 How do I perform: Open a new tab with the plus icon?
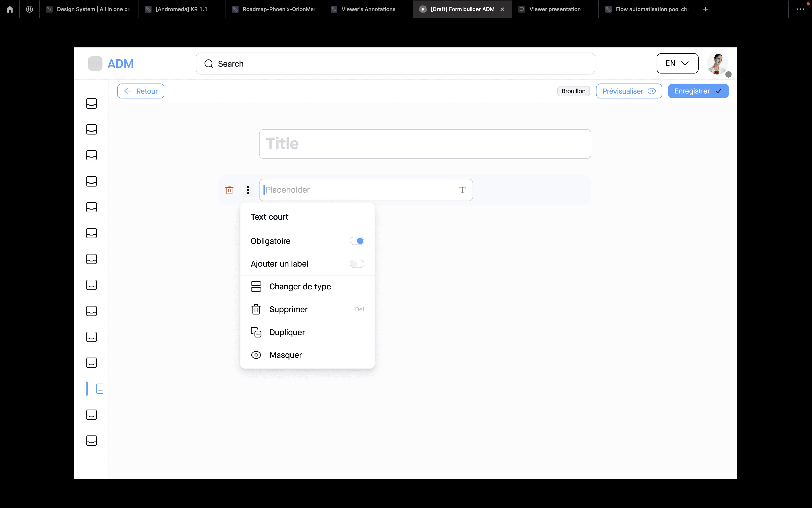tap(705, 9)
